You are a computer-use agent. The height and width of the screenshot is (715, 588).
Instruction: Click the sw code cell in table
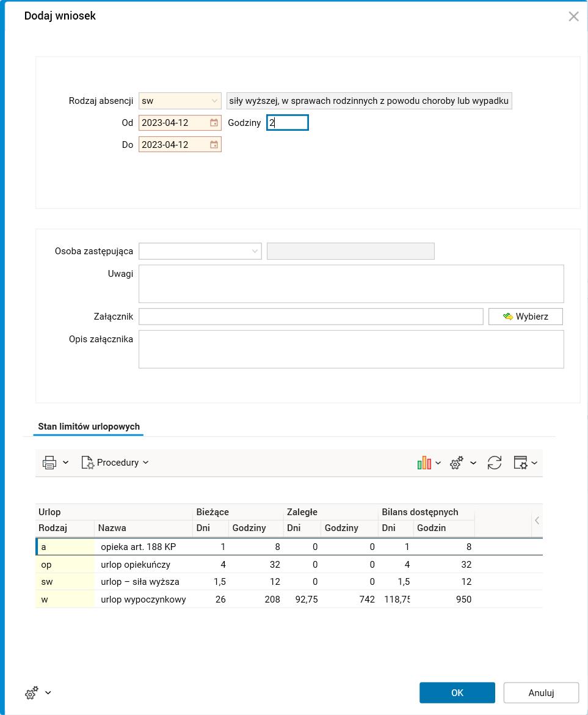coord(65,582)
